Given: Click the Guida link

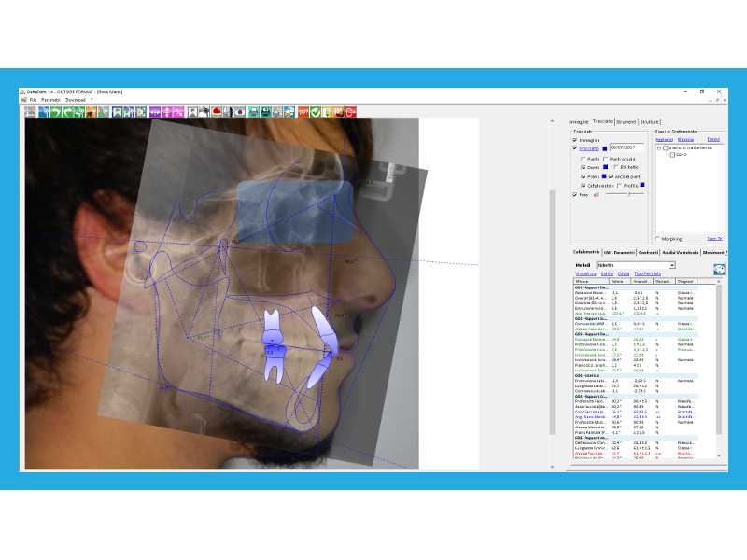Looking at the screenshot, I should click(607, 273).
